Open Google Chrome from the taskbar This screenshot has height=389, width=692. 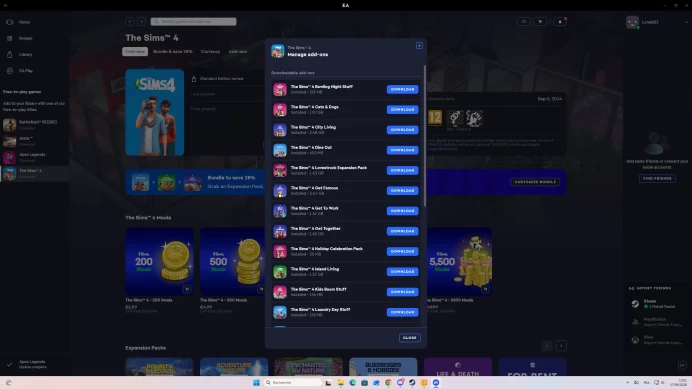(x=388, y=382)
